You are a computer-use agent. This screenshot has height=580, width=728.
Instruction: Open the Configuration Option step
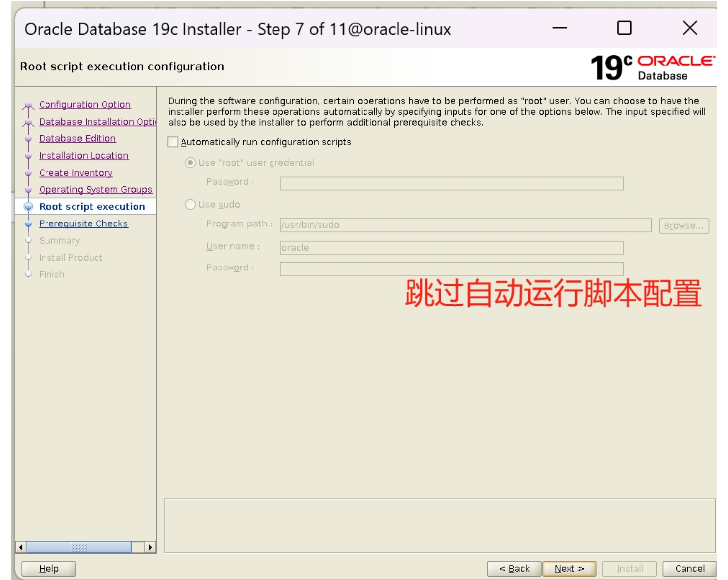(x=84, y=104)
